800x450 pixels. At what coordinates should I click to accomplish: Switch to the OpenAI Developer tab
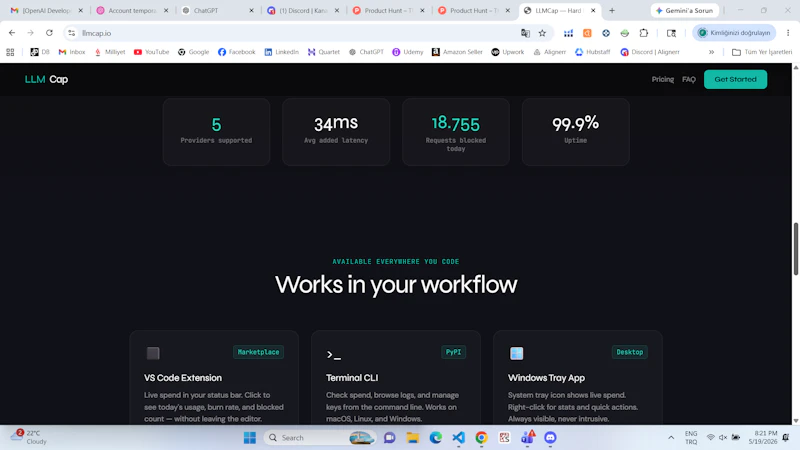[46, 10]
